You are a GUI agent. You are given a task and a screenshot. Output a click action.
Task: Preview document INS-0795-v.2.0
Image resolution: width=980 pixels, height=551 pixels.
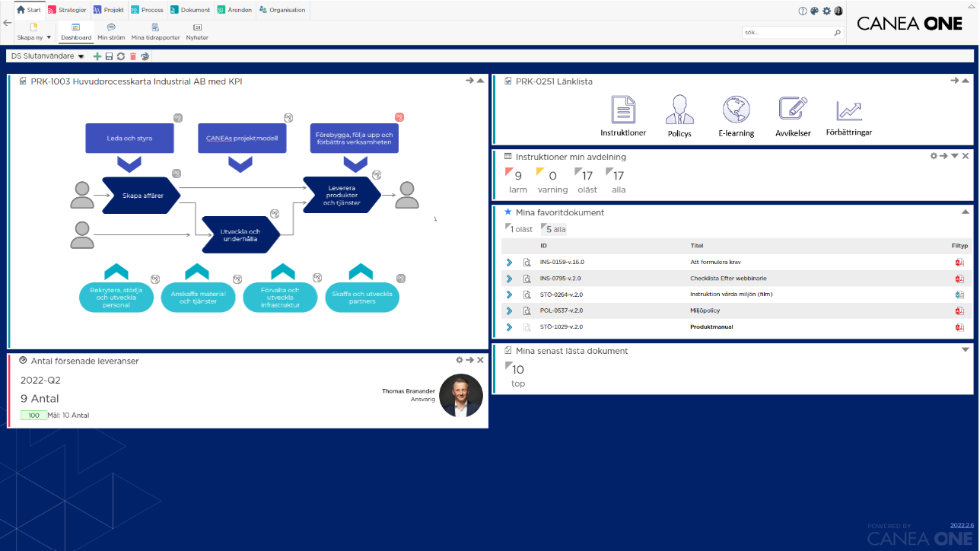tap(527, 279)
